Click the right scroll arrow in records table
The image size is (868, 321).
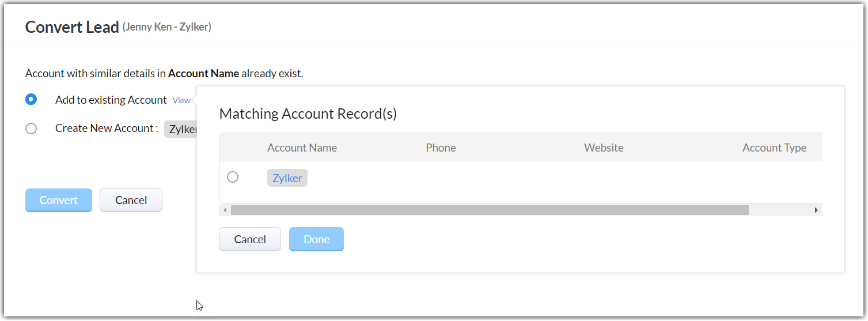pos(816,210)
